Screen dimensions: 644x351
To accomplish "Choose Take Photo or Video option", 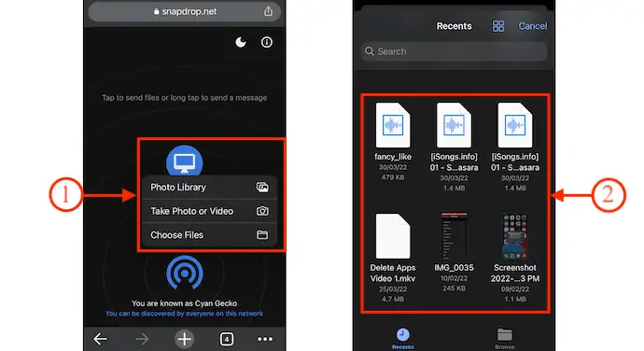I will (x=209, y=211).
